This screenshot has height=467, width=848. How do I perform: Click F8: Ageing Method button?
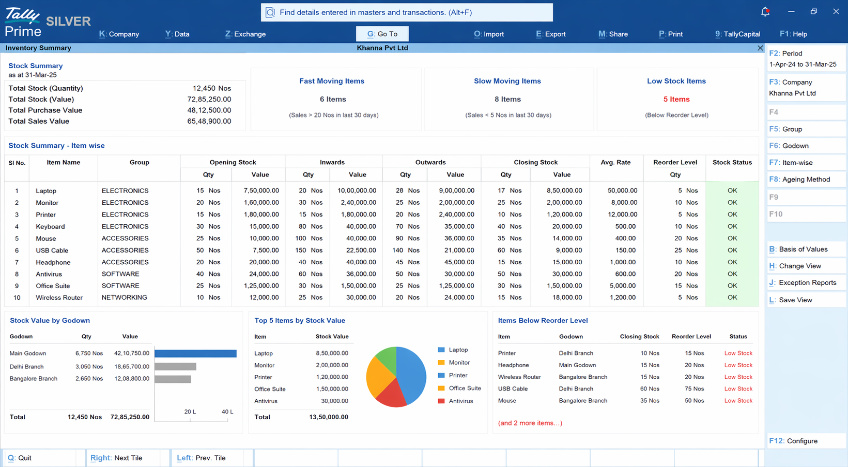click(805, 179)
